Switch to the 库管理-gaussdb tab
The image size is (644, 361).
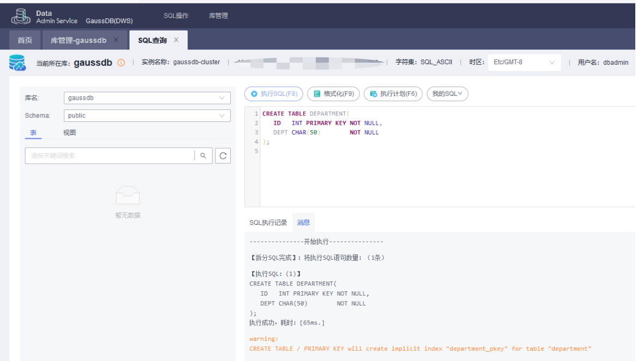click(x=78, y=40)
